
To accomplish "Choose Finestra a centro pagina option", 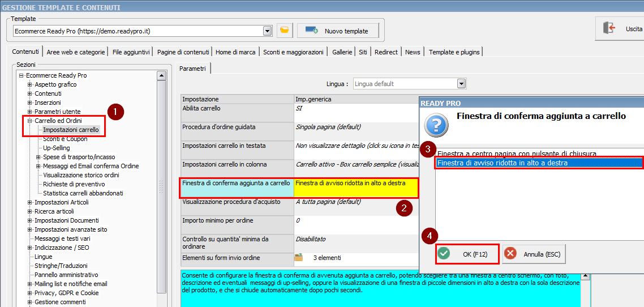I will [517, 153].
